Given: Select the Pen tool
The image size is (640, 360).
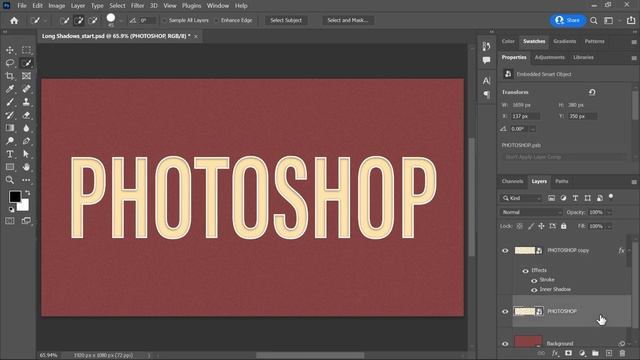Looking at the screenshot, I should tap(26, 141).
